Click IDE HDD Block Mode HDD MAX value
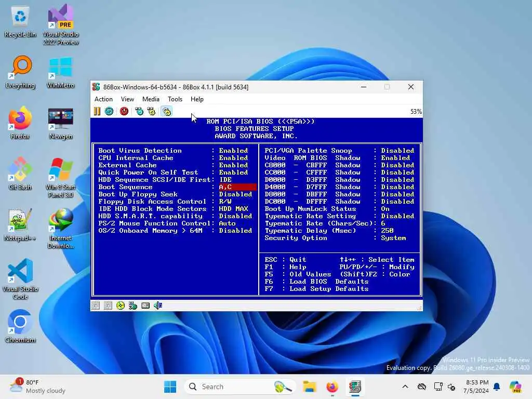The height and width of the screenshot is (399, 532). click(x=233, y=209)
